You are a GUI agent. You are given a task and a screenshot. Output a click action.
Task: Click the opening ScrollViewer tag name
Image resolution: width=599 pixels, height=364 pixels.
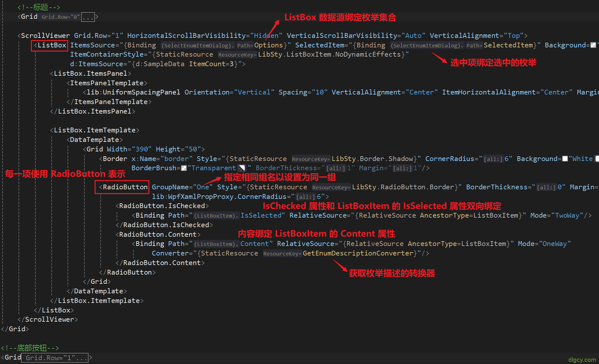click(45, 36)
